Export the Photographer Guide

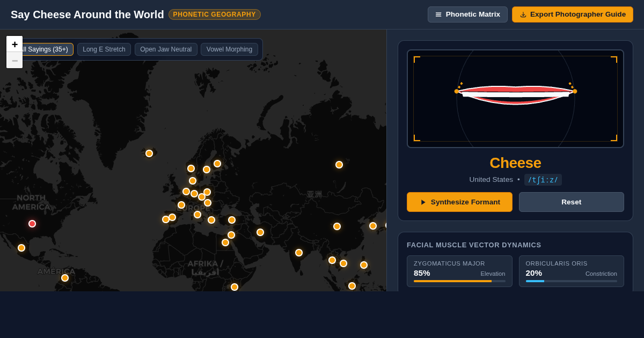click(573, 14)
